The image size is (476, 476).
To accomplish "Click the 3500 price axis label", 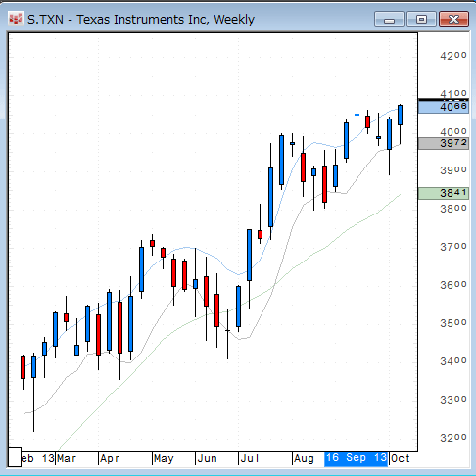I will [453, 323].
